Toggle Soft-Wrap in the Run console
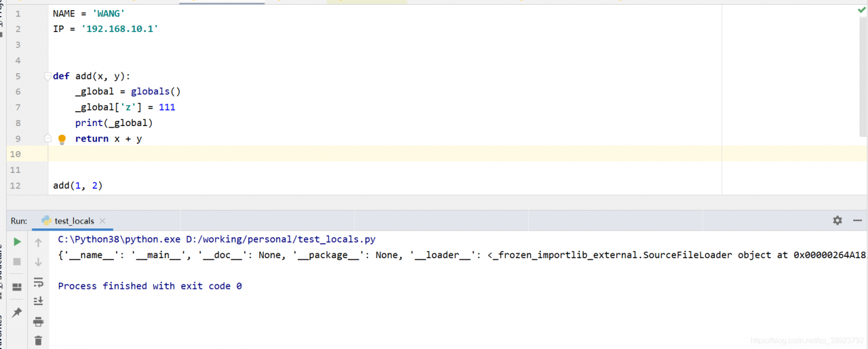This screenshot has height=349, width=868. pos(39,282)
